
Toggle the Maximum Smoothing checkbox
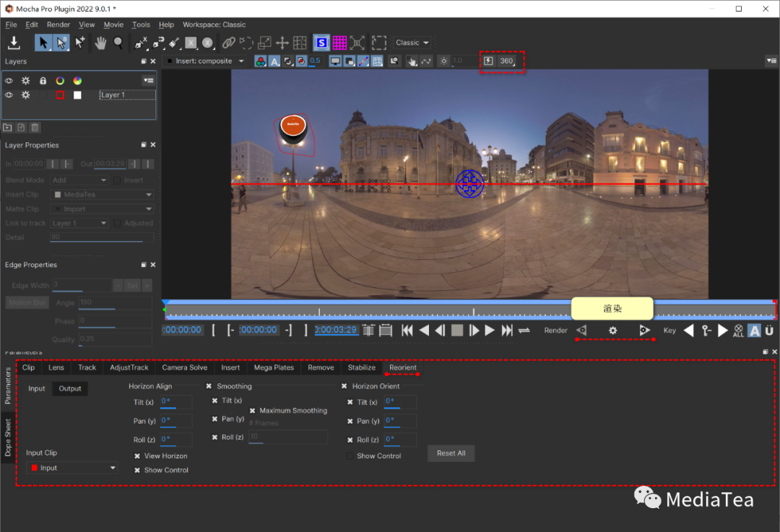[252, 411]
